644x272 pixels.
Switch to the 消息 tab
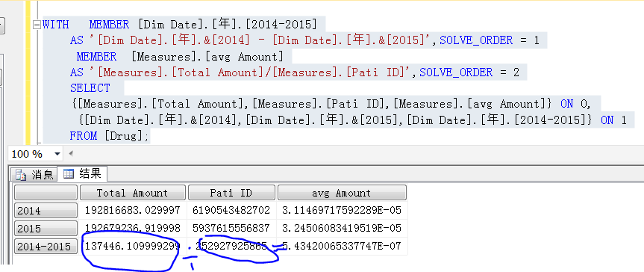coord(34,174)
